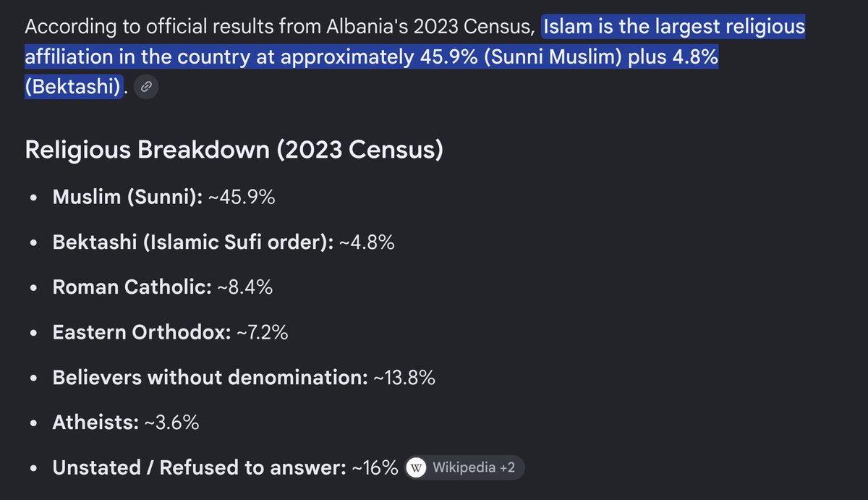
Task: Click the "Eastern Orthodox:" label
Action: 142,332
